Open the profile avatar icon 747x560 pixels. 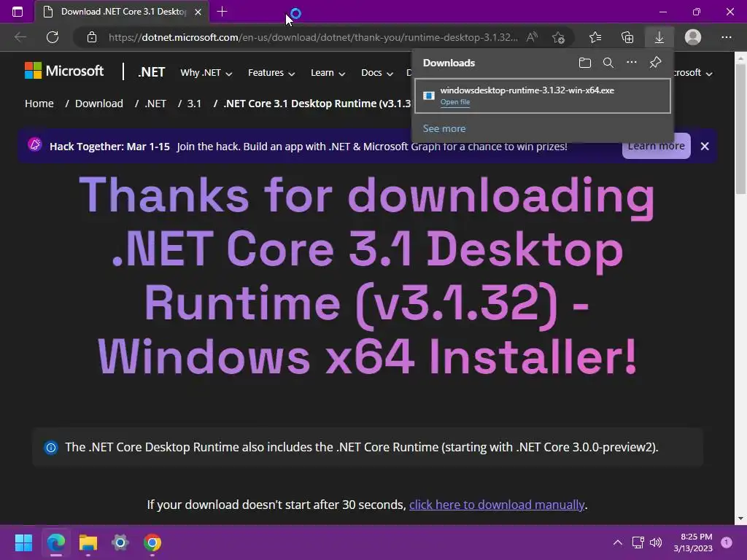tap(693, 37)
